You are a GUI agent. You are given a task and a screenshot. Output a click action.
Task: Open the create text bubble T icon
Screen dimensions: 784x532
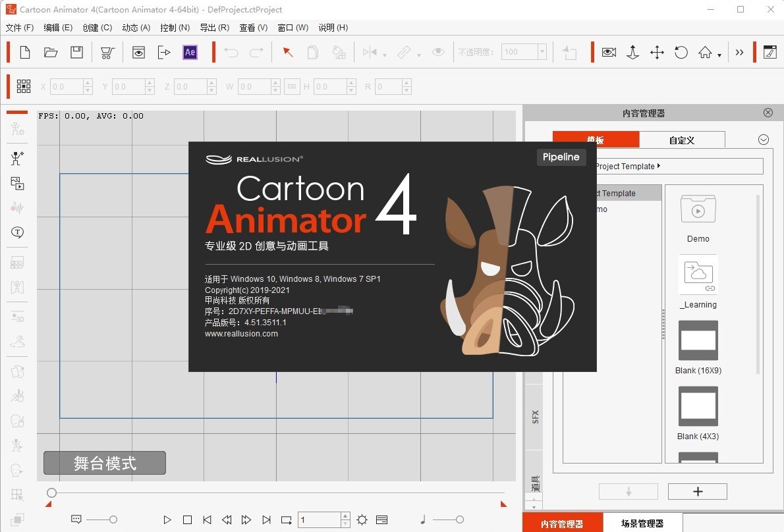pyautogui.click(x=18, y=232)
